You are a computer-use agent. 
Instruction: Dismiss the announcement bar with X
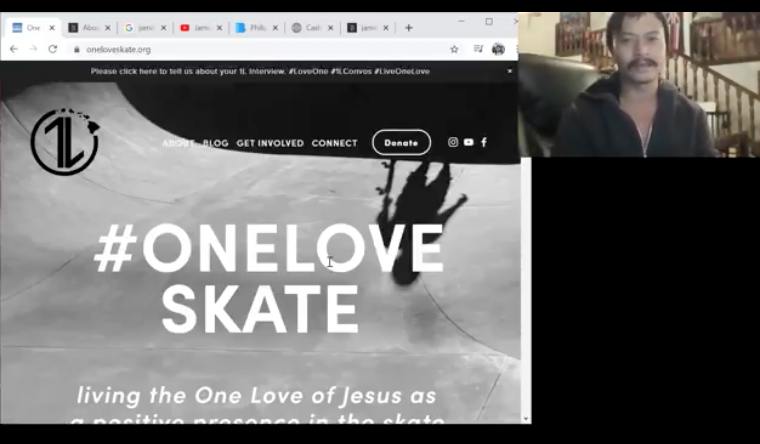point(509,71)
